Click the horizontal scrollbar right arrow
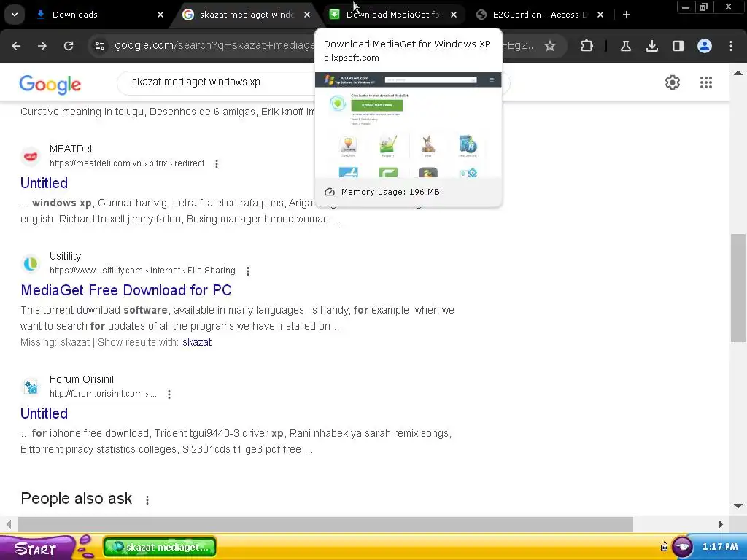This screenshot has width=747, height=560. 720,524
